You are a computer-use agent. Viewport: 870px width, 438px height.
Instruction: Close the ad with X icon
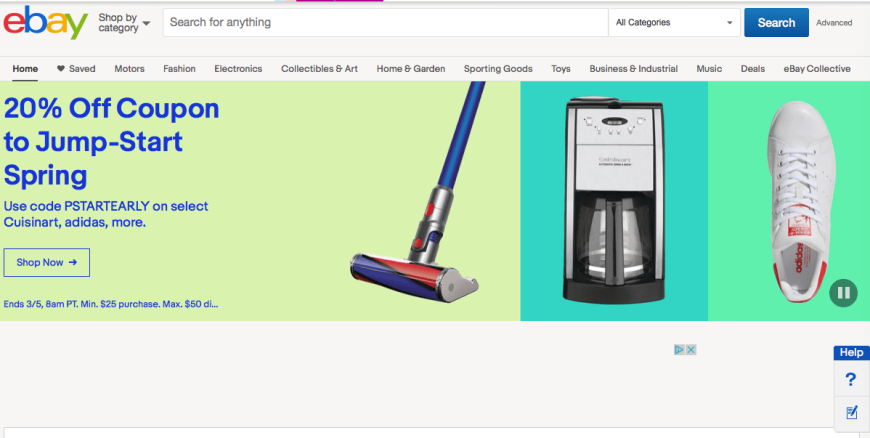[691, 350]
